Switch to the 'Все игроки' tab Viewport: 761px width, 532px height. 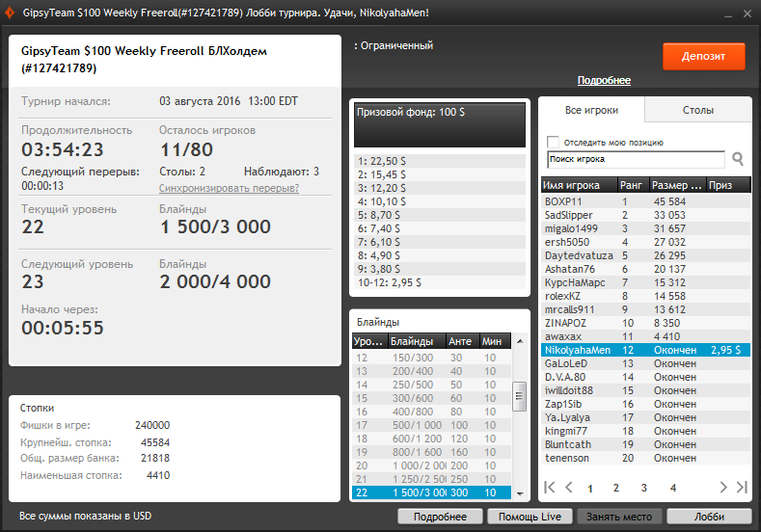pyautogui.click(x=591, y=110)
